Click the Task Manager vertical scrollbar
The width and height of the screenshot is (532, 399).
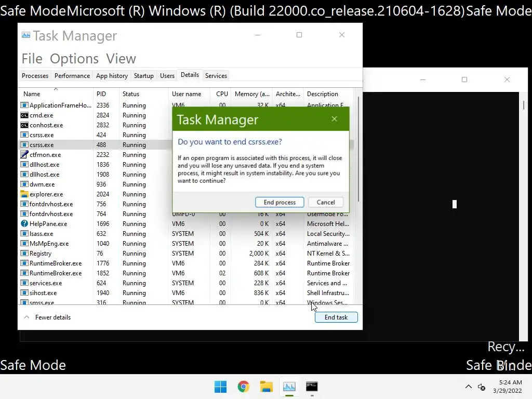tap(358, 149)
